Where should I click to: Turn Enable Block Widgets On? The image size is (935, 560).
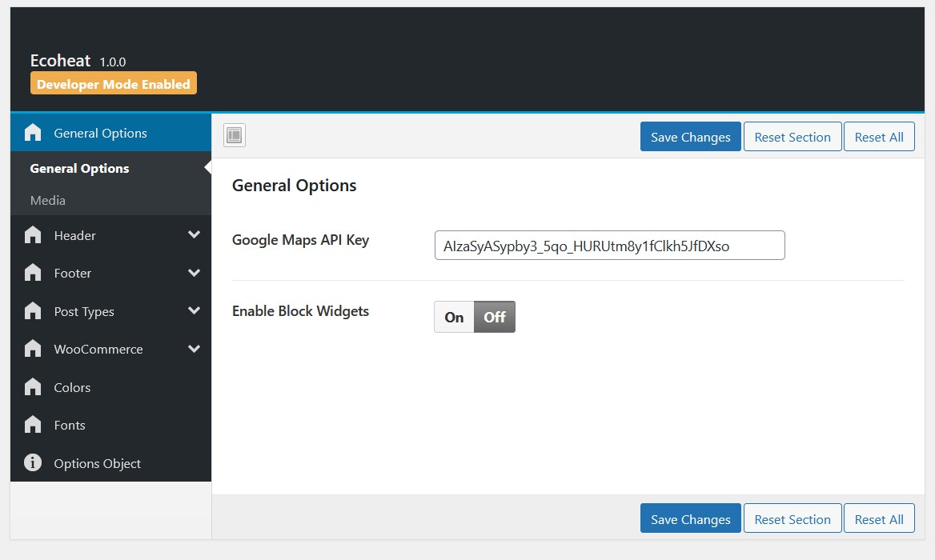(455, 317)
